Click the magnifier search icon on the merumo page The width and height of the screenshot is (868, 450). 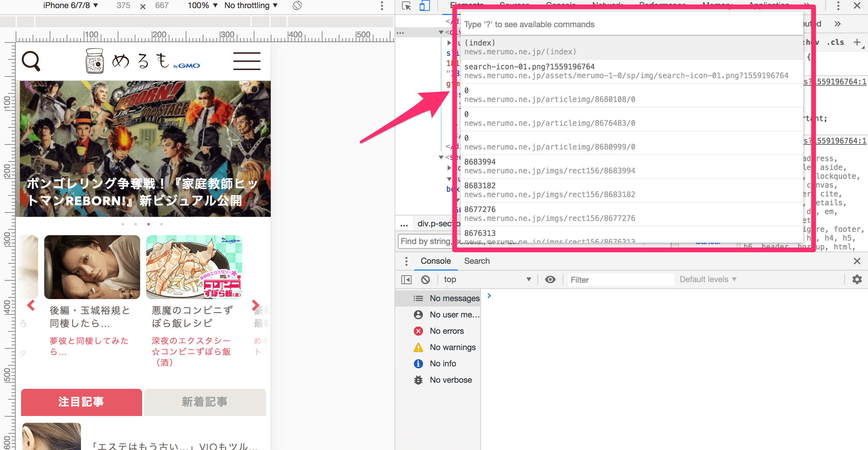(x=31, y=60)
